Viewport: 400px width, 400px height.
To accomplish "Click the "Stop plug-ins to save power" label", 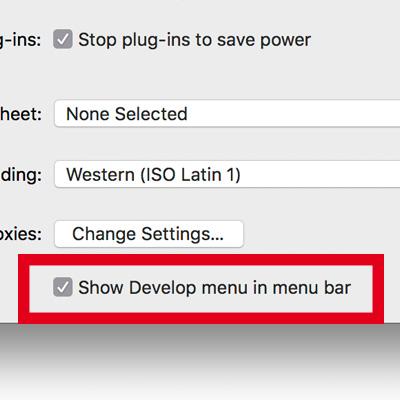I will point(194,40).
